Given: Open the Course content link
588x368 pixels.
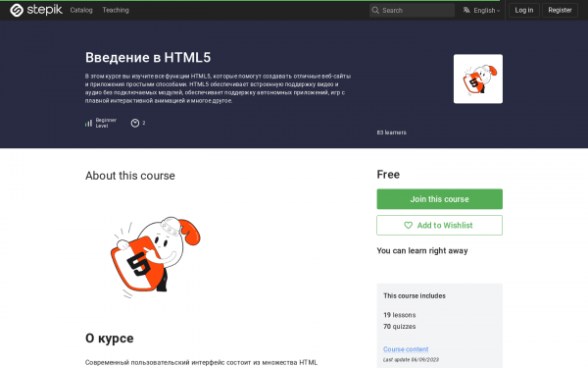Looking at the screenshot, I should click(x=406, y=349).
